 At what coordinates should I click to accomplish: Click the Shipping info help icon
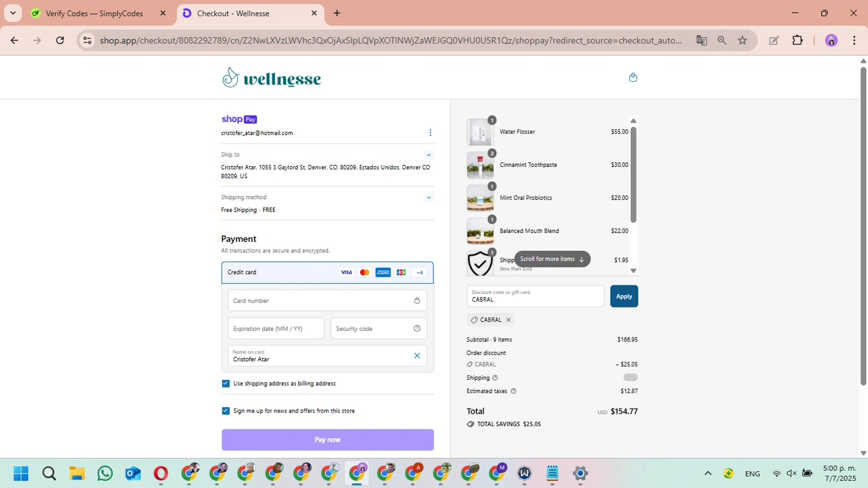tap(495, 377)
